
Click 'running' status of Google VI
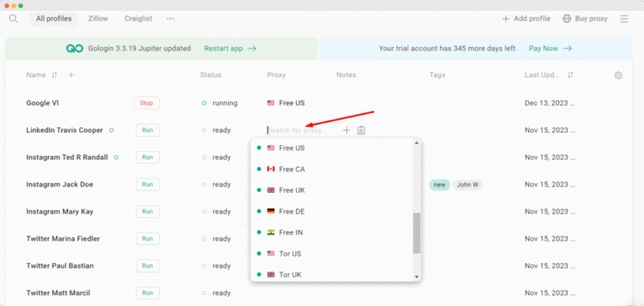click(x=225, y=103)
